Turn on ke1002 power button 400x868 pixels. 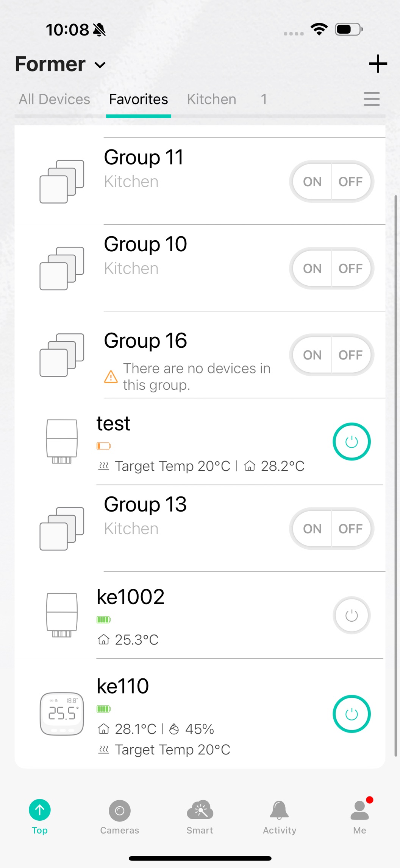tap(351, 615)
